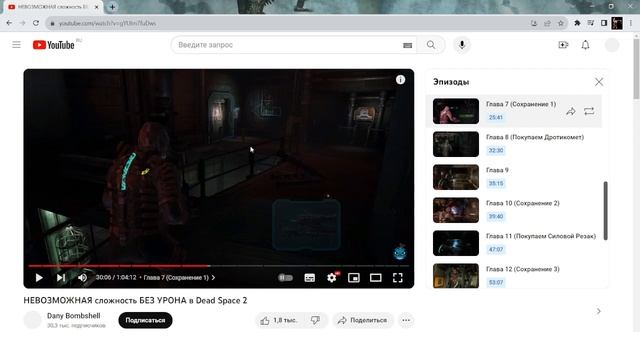
Task: Open the browser extensions puzzle icon
Action: click(x=577, y=23)
